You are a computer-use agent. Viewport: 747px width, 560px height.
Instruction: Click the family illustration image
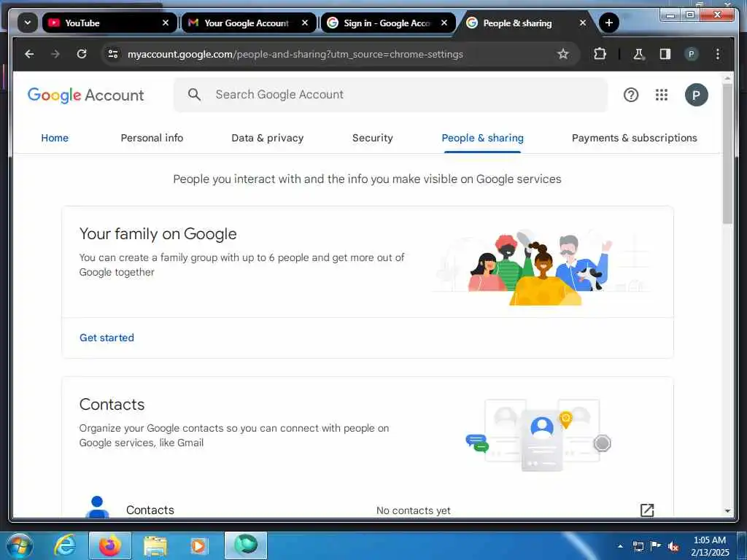pos(541,267)
